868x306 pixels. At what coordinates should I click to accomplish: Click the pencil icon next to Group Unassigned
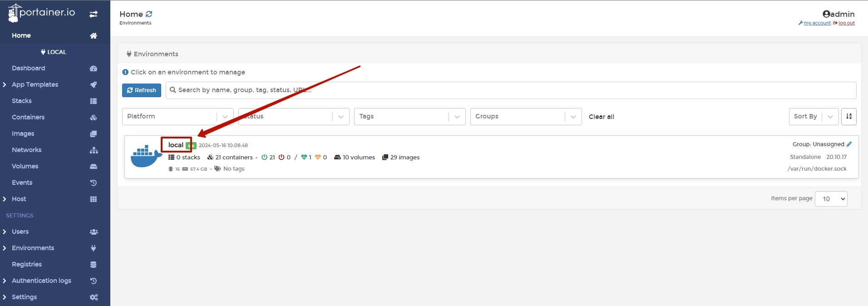[849, 144]
